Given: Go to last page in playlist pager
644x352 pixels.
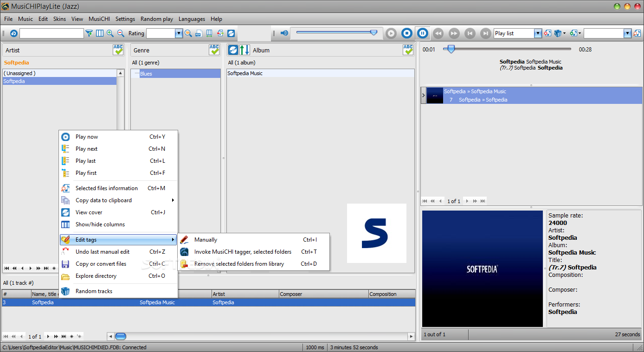Looking at the screenshot, I should (x=483, y=201).
